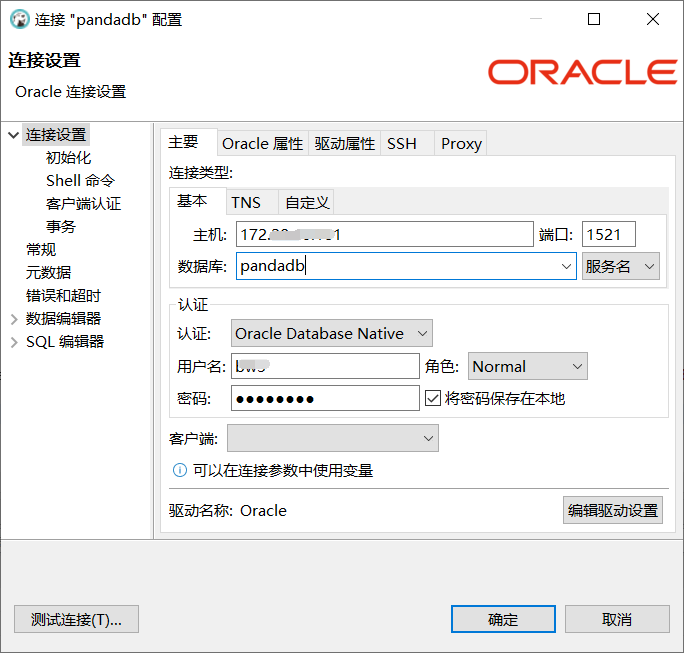Open the Normal role dropdown
Image resolution: width=684 pixels, height=653 pixels.
tap(528, 366)
